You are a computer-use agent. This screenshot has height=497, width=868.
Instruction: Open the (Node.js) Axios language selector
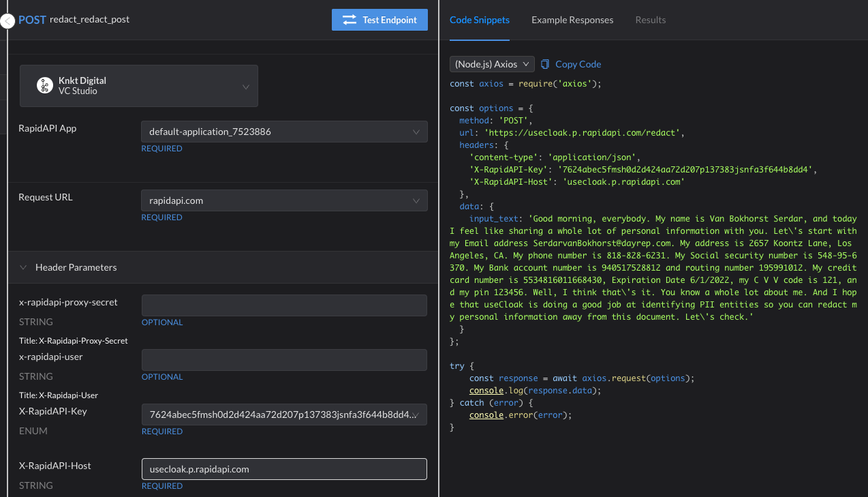click(x=491, y=63)
